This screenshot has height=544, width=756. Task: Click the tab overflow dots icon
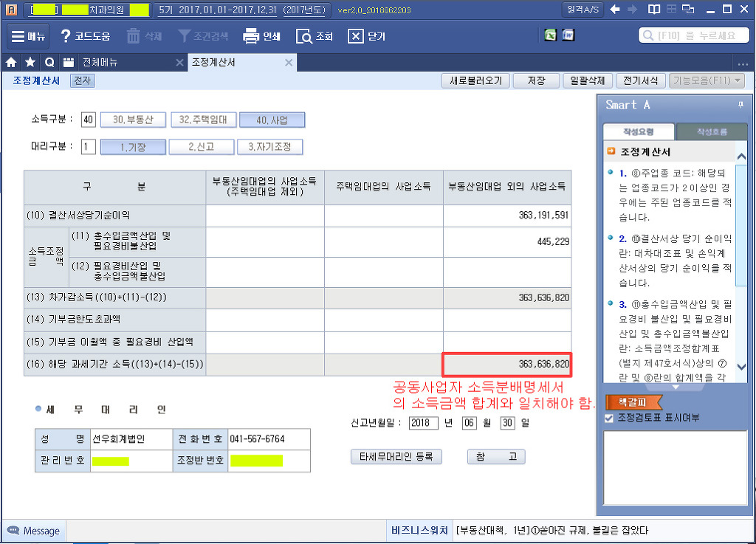(x=743, y=63)
